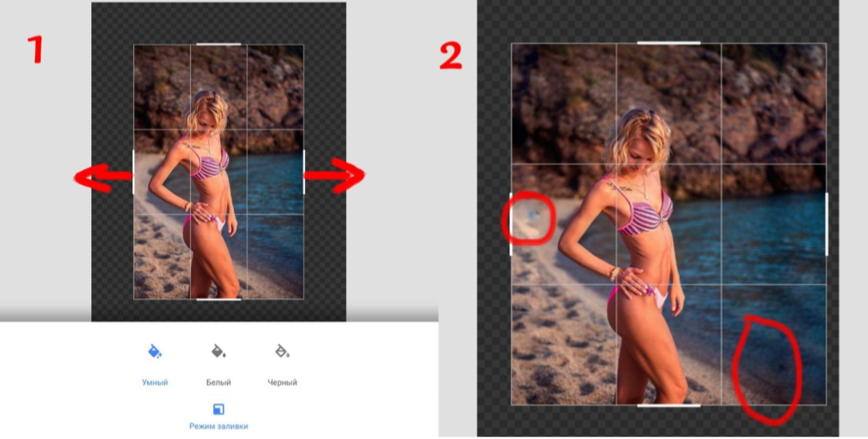Click the expanded beach photo in panel 2
Image resolution: width=868 pixels, height=439 pixels.
tap(668, 224)
